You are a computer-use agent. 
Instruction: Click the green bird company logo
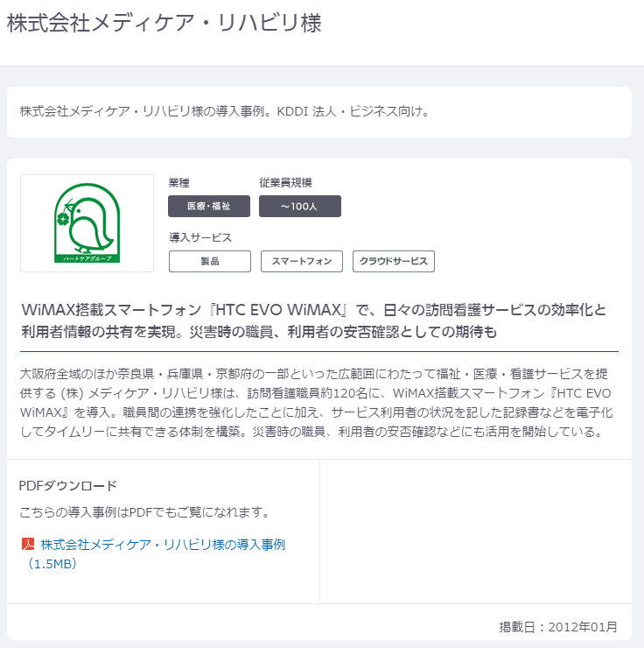point(87,223)
